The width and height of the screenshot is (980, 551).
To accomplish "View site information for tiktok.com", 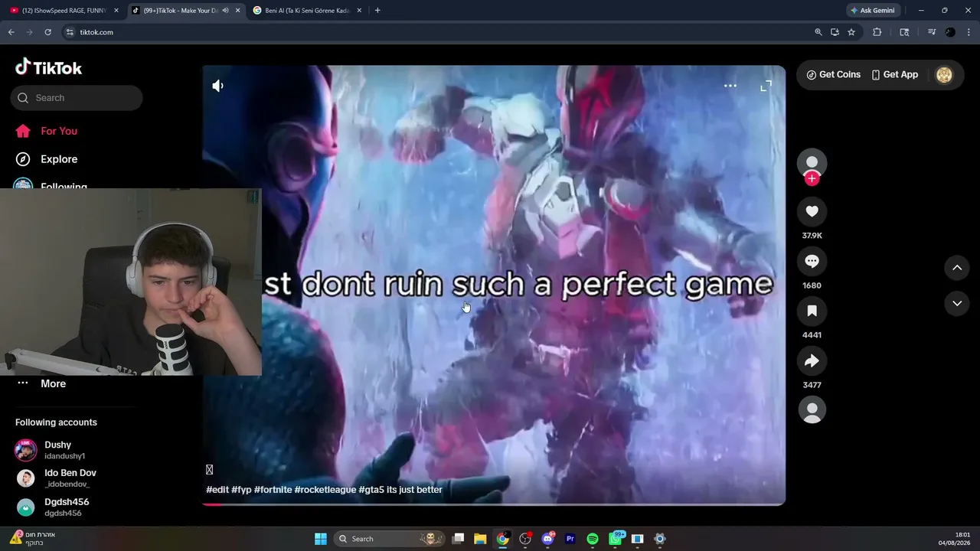I will coord(70,32).
